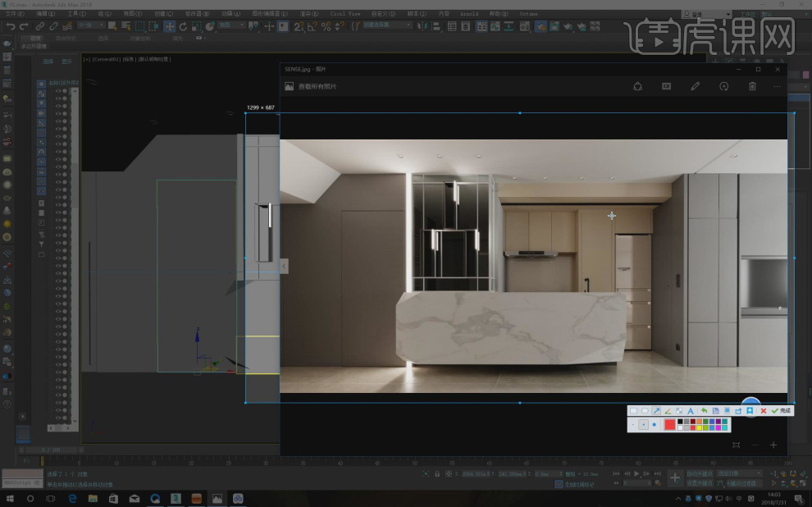812x507 pixels.
Task: Select the Arrow annotation tool
Action: tap(656, 410)
